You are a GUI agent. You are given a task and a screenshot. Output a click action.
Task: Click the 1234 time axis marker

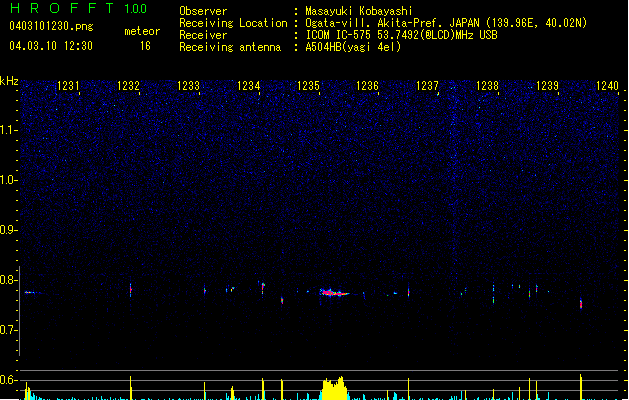[248, 85]
